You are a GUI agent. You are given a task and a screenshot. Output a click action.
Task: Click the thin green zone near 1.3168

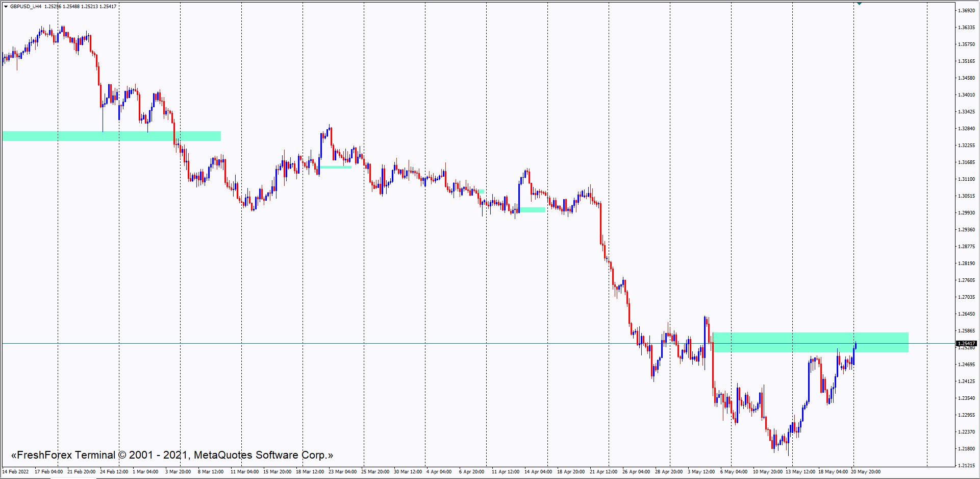point(335,167)
